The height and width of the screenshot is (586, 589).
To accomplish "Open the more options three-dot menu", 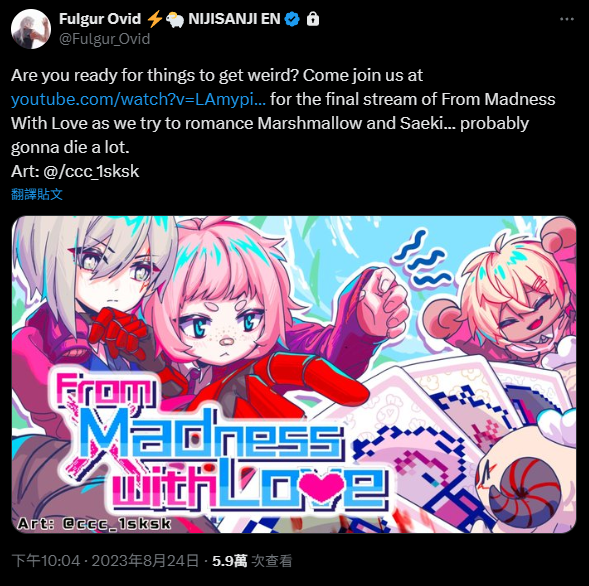I will [x=566, y=19].
